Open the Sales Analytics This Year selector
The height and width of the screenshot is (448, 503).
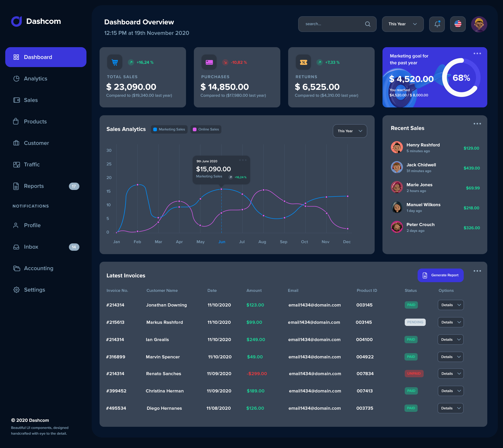(x=349, y=131)
